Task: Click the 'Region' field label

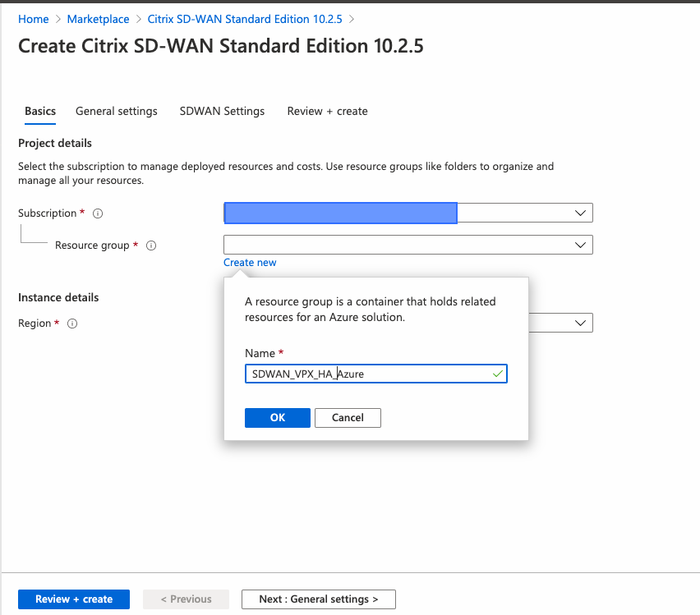Action: [35, 324]
